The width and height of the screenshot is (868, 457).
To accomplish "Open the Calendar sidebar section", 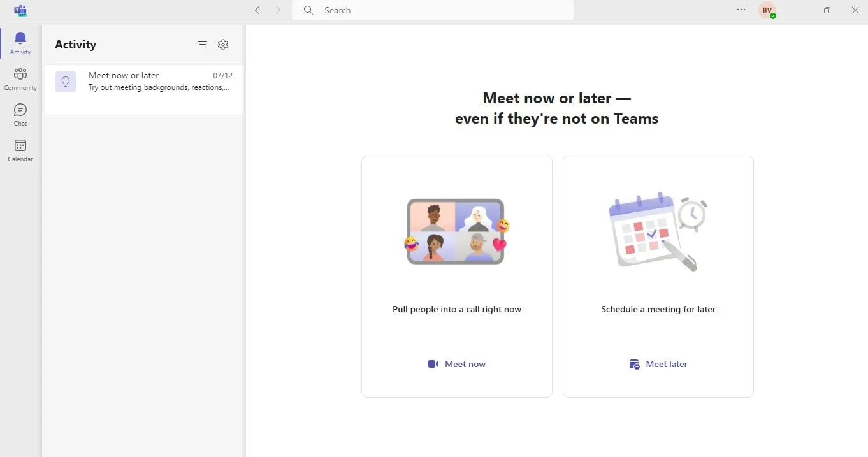I will coord(20,150).
